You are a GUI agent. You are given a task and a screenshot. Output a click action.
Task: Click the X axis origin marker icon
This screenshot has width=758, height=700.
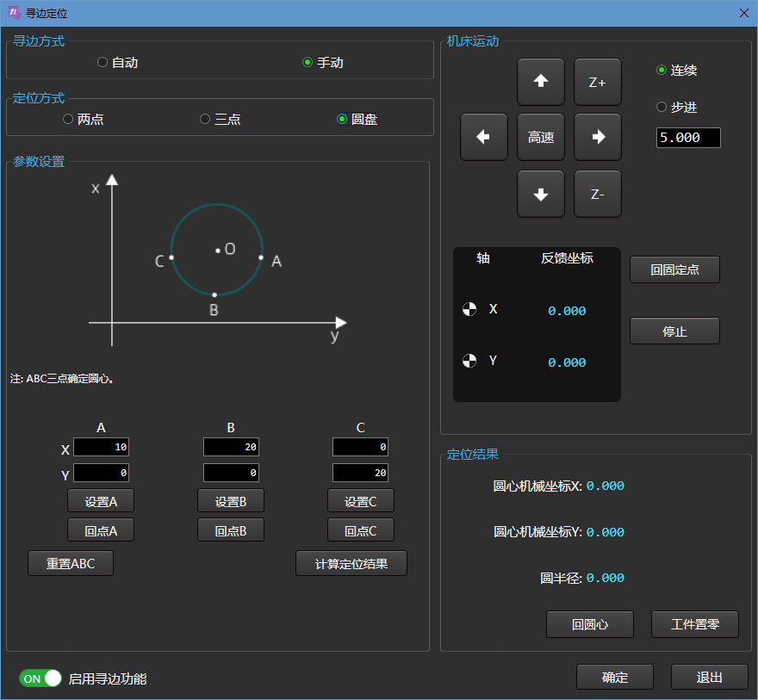469,309
